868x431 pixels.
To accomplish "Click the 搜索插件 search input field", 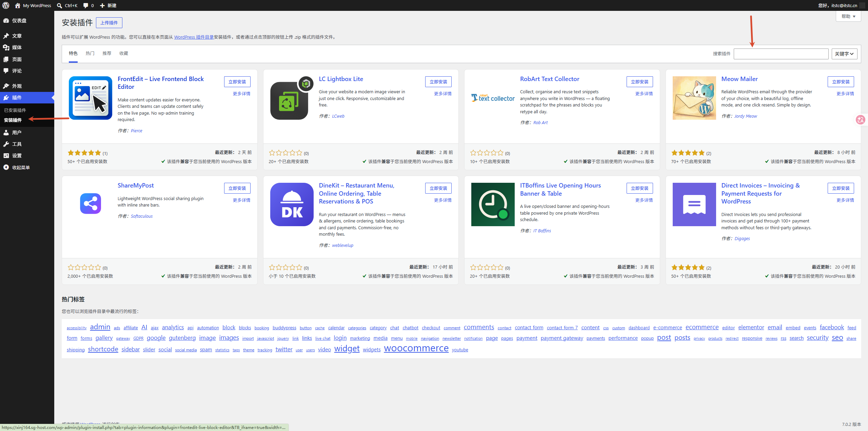I will click(x=781, y=54).
